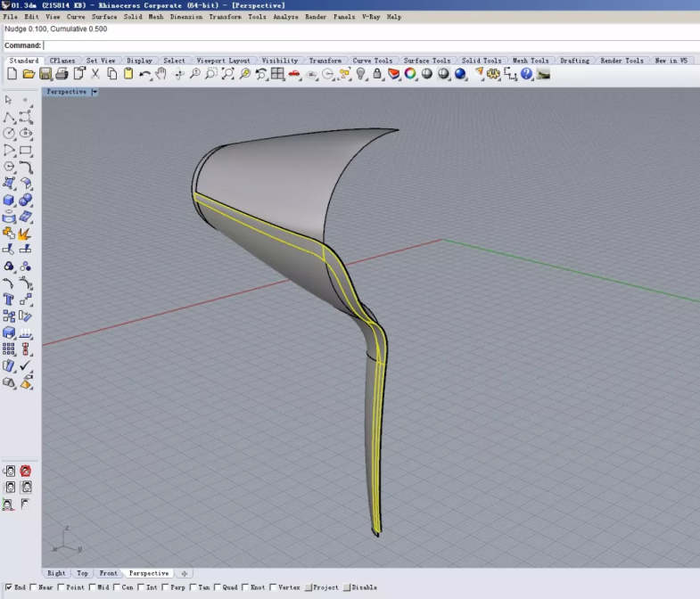The width and height of the screenshot is (700, 599).
Task: Check the Perp osnap option
Action: coord(166,587)
